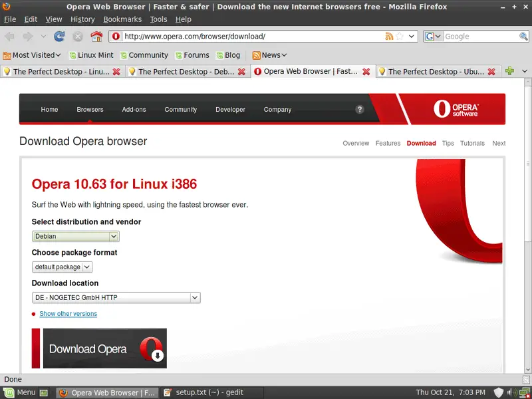
Task: Click the search magnifier icon
Action: pos(523,37)
